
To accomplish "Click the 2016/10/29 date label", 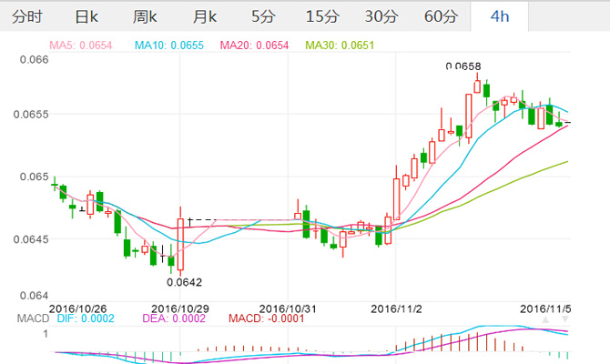I will (x=180, y=309).
